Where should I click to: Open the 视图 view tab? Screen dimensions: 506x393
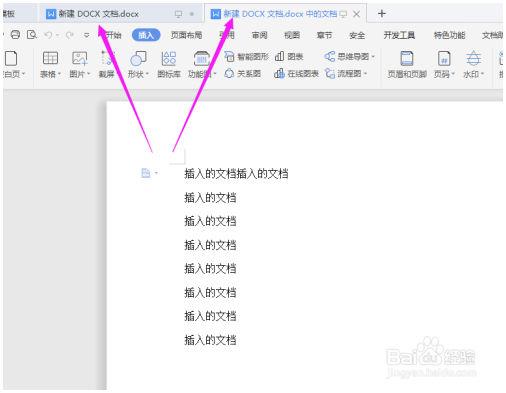[292, 35]
